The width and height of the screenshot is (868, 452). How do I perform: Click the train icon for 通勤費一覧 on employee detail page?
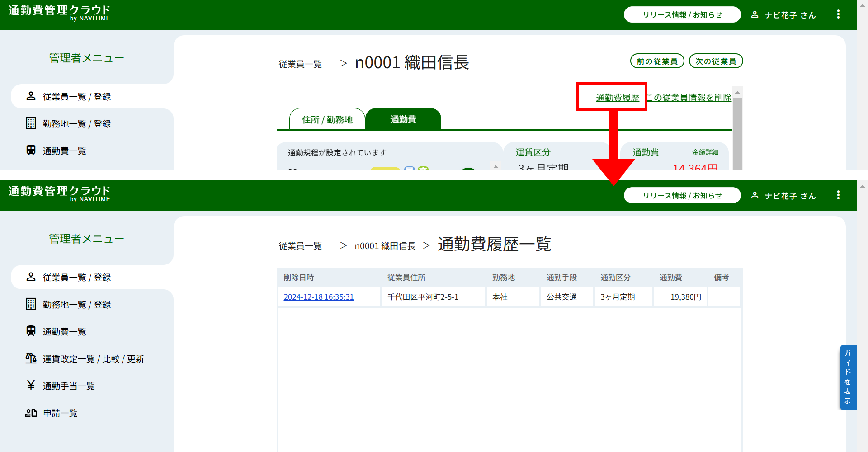pyautogui.click(x=31, y=150)
